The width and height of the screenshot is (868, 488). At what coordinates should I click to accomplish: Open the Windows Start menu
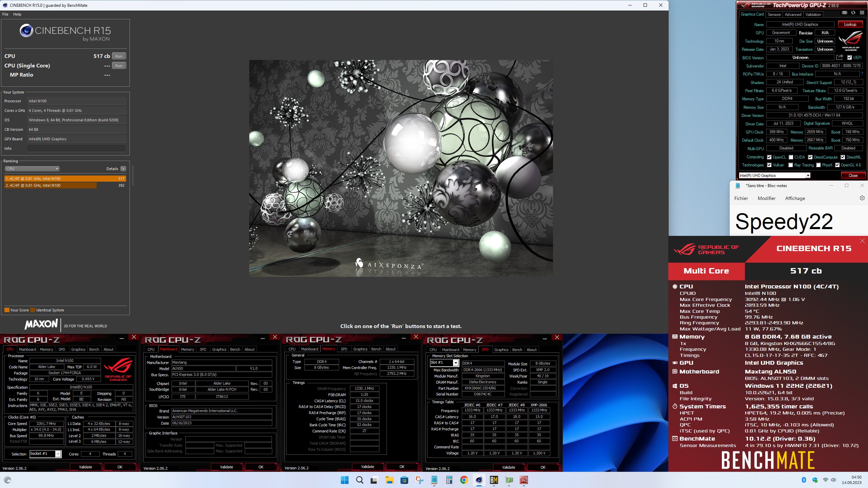coord(344,480)
